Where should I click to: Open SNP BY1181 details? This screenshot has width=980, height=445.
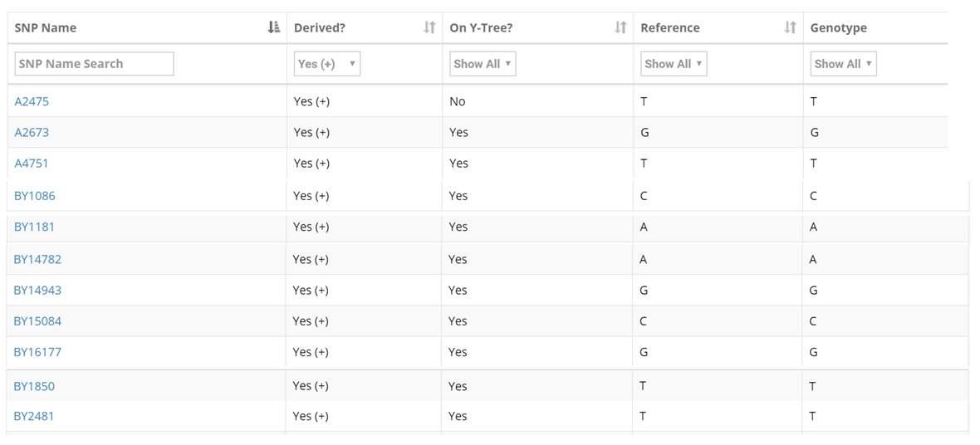coord(34,227)
